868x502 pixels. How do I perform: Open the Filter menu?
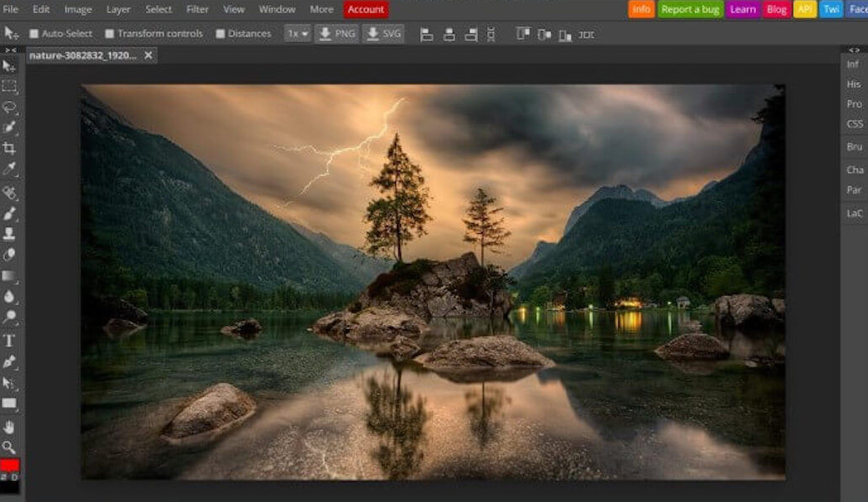pyautogui.click(x=197, y=9)
